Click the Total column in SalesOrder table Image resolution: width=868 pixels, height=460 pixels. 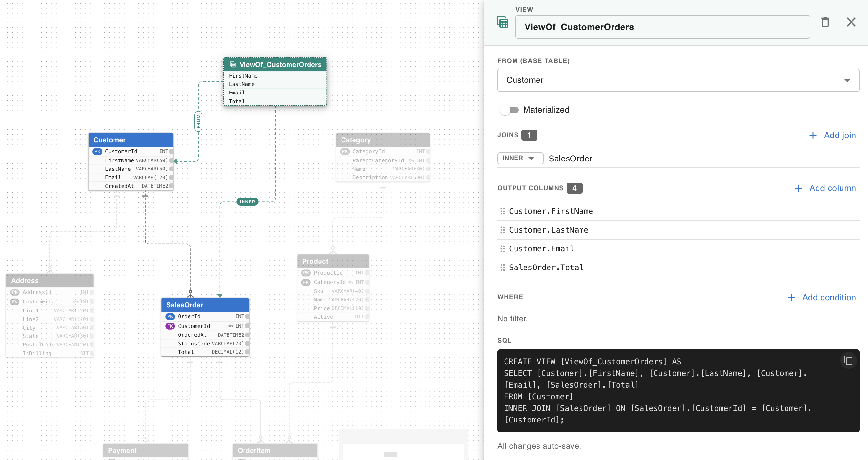[x=205, y=352]
